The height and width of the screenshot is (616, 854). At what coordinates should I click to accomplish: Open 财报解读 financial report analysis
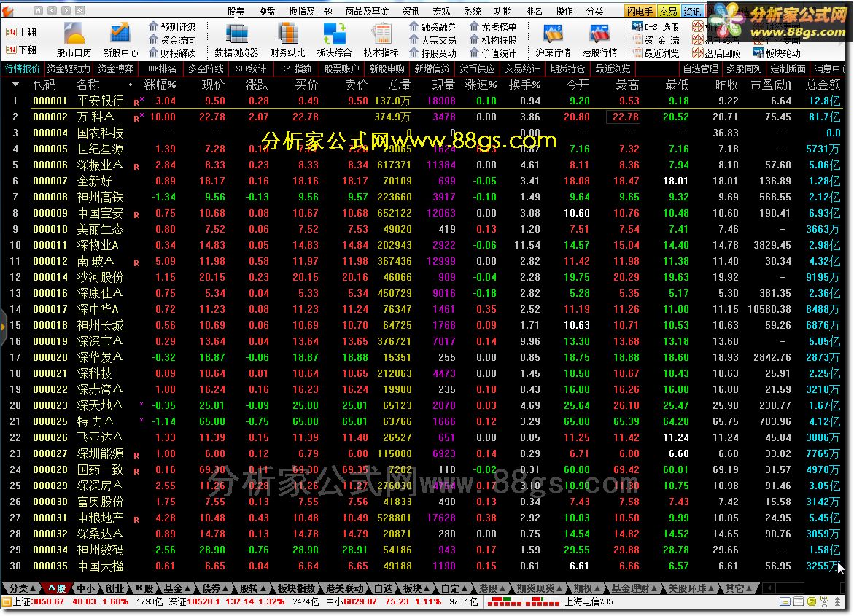tap(172, 52)
